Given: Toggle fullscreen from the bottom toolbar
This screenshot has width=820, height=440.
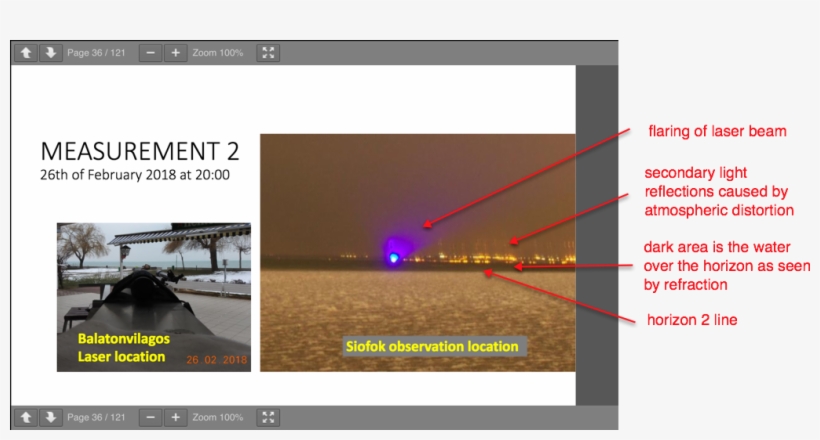Looking at the screenshot, I should tap(267, 417).
